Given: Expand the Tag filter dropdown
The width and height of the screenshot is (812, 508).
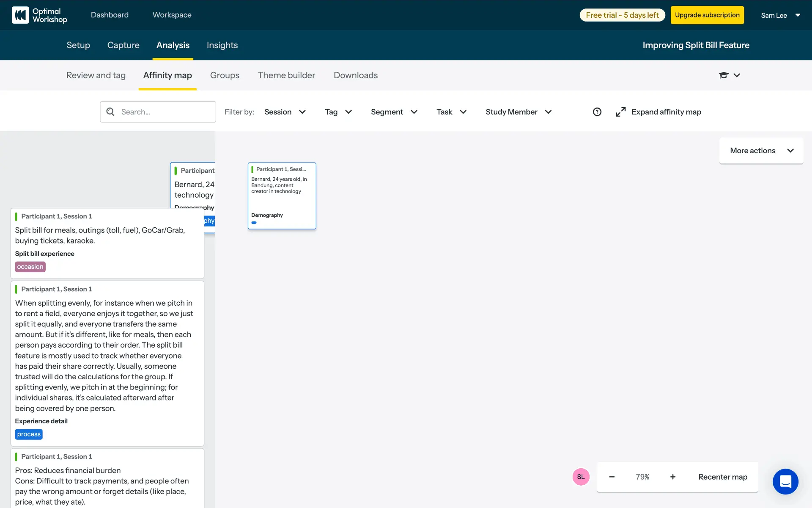Looking at the screenshot, I should pyautogui.click(x=338, y=112).
